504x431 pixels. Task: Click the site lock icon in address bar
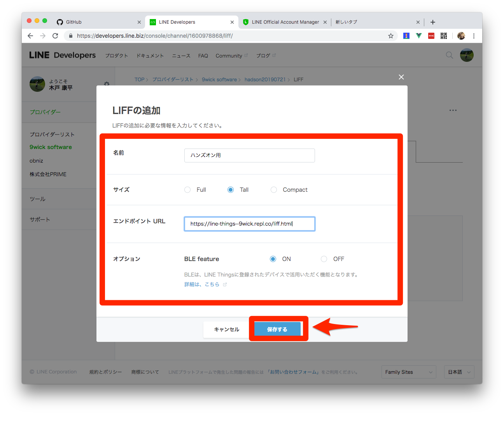pyautogui.click(x=70, y=36)
